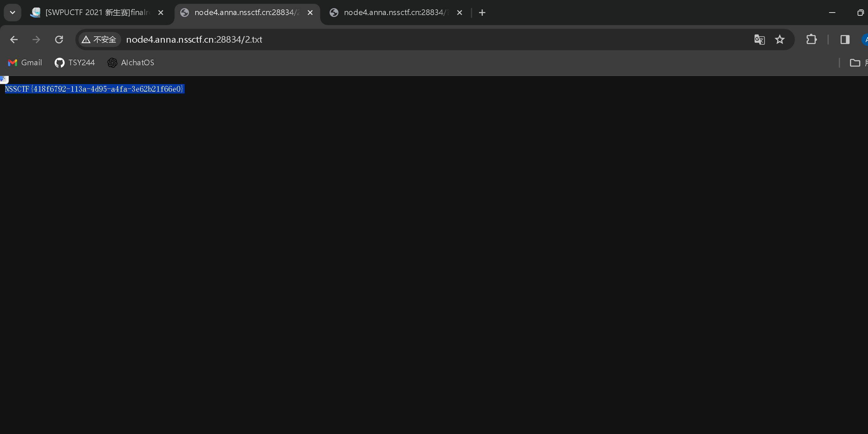Close the third browser tab
The image size is (868, 434).
pyautogui.click(x=459, y=13)
